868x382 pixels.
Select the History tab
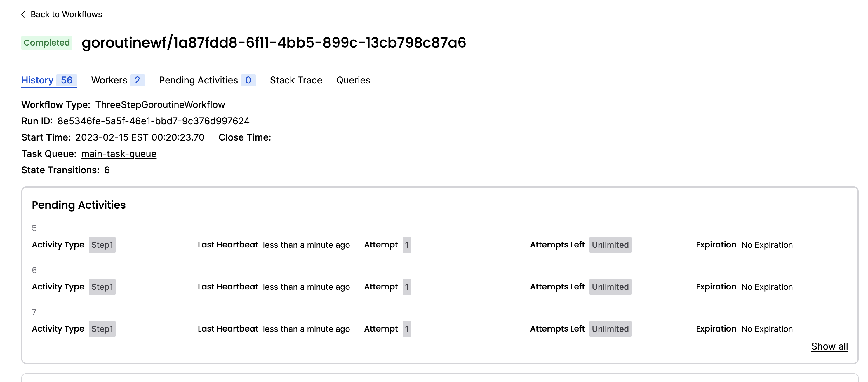(x=37, y=80)
